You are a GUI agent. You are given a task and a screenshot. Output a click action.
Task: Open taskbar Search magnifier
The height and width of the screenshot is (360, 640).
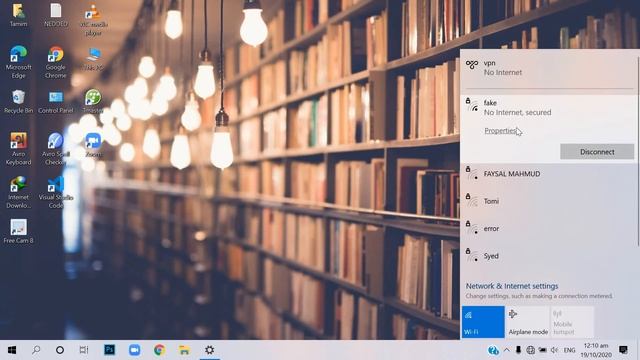[36, 350]
